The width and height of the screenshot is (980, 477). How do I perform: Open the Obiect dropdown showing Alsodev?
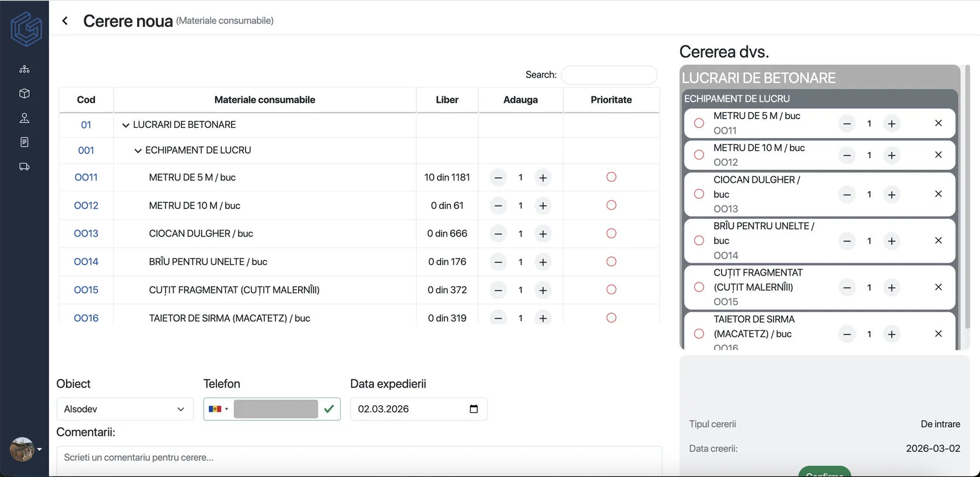point(125,409)
